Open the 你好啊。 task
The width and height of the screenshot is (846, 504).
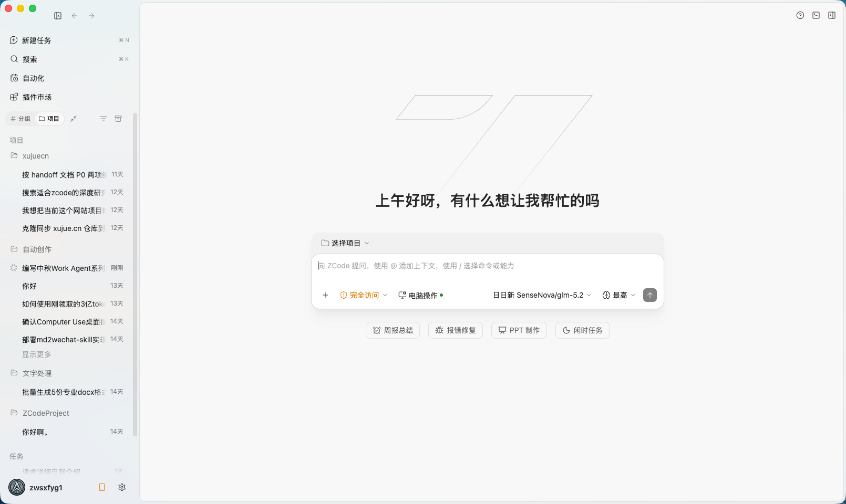pos(69,432)
